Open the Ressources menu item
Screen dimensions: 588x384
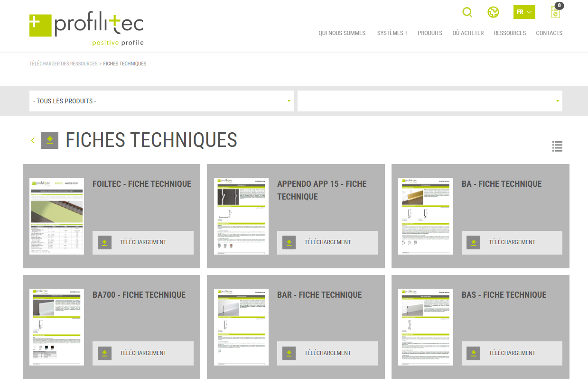click(510, 33)
